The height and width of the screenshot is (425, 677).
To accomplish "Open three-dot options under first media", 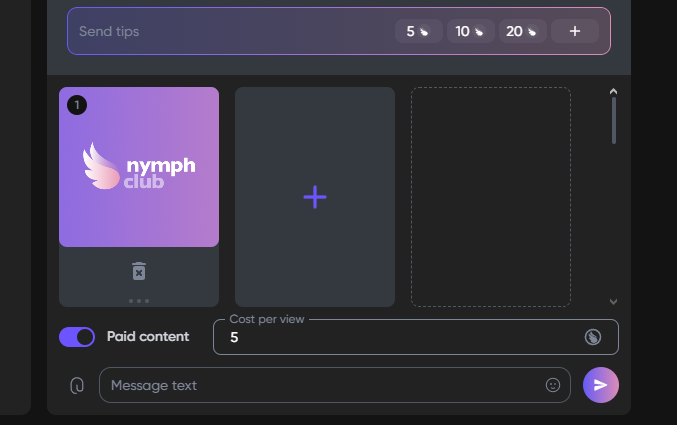I will pyautogui.click(x=139, y=301).
